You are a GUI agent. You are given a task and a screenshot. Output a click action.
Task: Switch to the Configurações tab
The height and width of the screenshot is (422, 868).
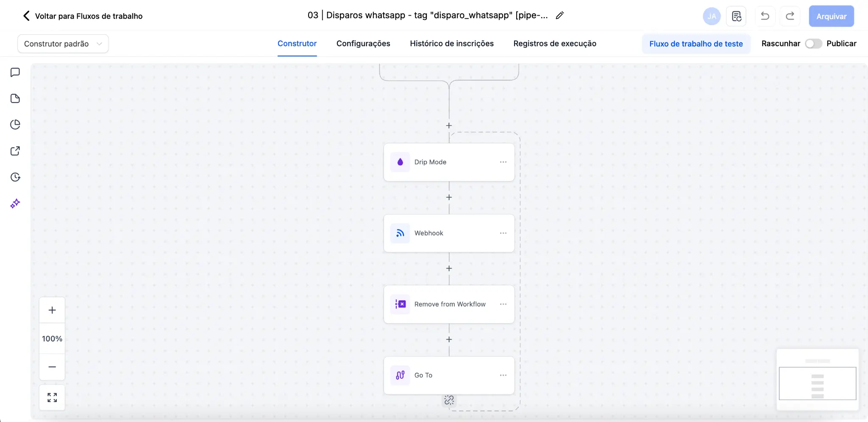363,44
